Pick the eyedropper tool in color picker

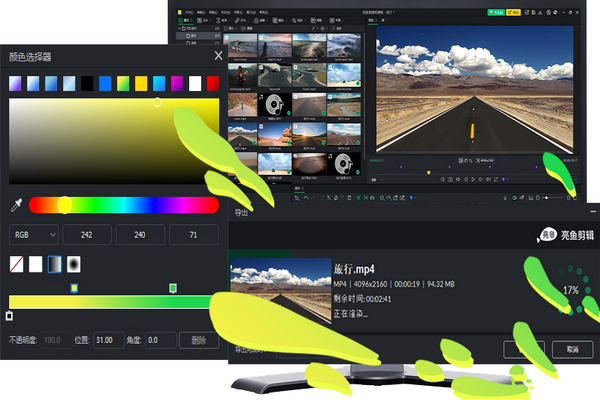coord(16,205)
